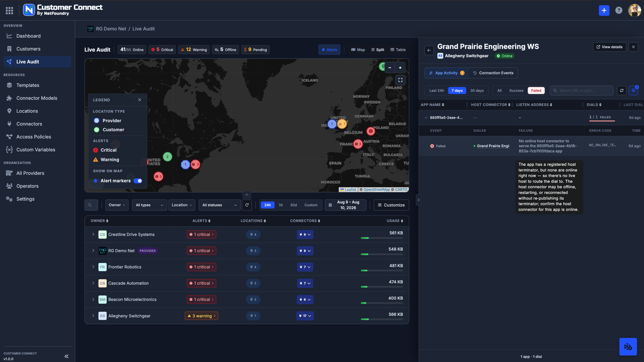The width and height of the screenshot is (644, 362).
Task: Expand the Frontier Robotics row
Action: [93, 267]
